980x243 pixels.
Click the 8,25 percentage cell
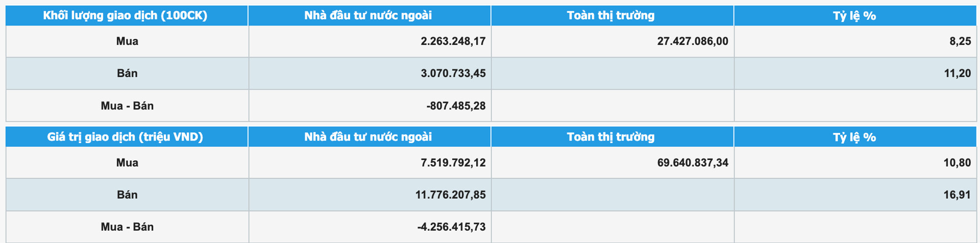pos(960,41)
